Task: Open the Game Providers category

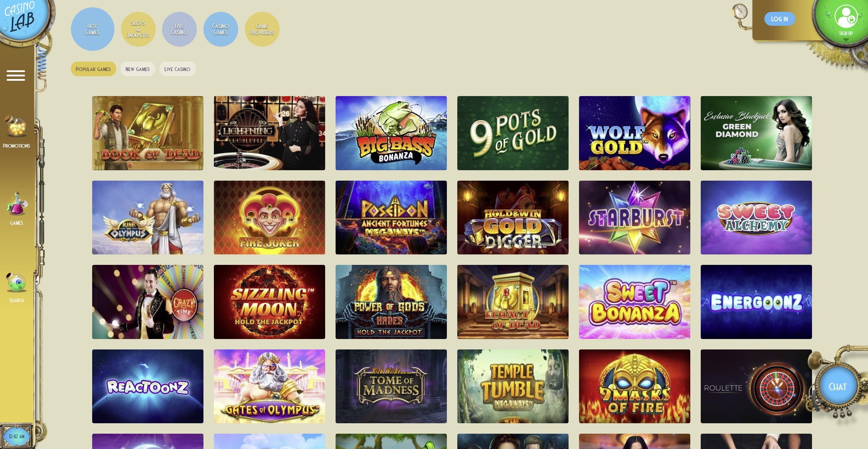Action: [262, 29]
